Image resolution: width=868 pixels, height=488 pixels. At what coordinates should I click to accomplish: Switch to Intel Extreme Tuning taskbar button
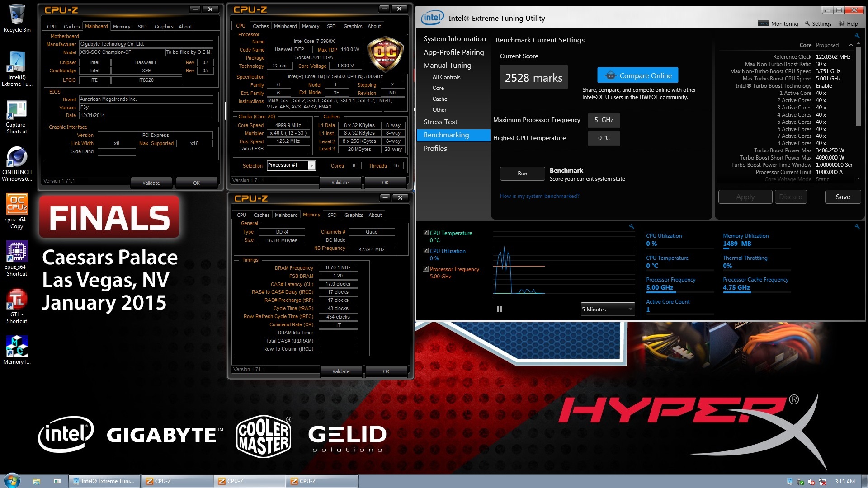104,481
